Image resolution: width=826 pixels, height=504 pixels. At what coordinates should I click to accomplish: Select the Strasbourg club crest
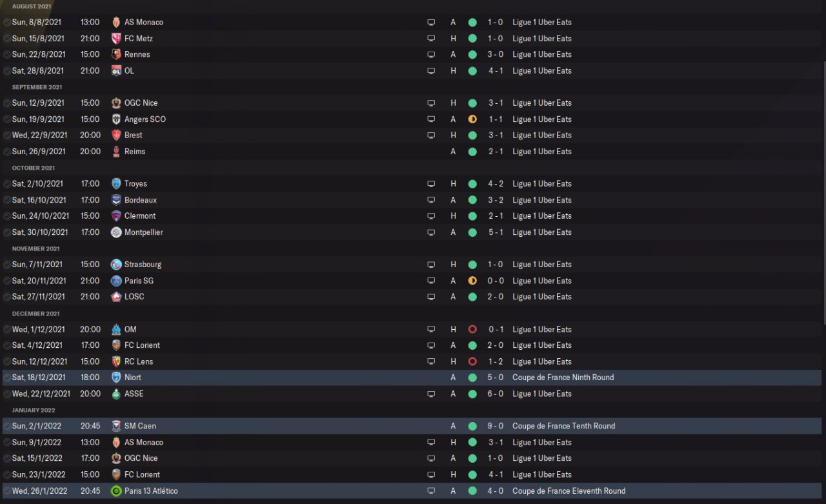[x=116, y=265]
